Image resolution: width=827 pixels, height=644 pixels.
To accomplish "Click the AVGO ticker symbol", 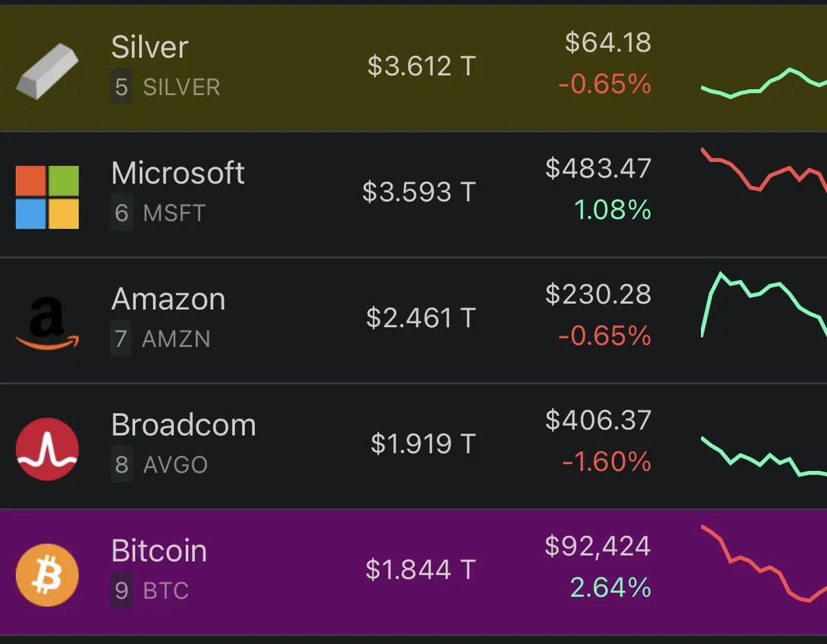I will 175,465.
